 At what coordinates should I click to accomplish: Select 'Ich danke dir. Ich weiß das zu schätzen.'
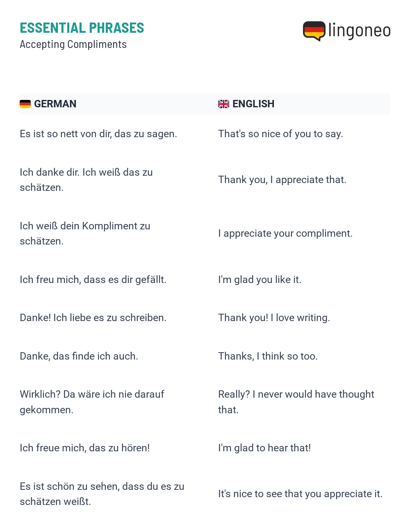[86, 180]
